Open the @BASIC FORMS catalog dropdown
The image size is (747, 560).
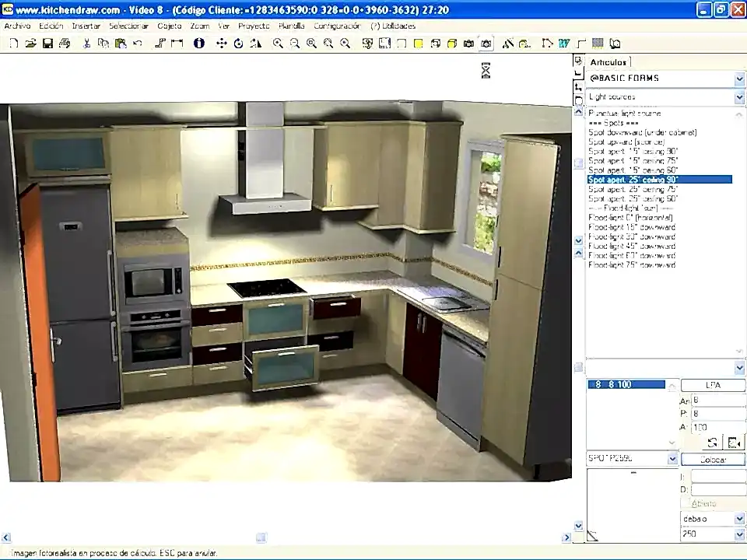(739, 79)
